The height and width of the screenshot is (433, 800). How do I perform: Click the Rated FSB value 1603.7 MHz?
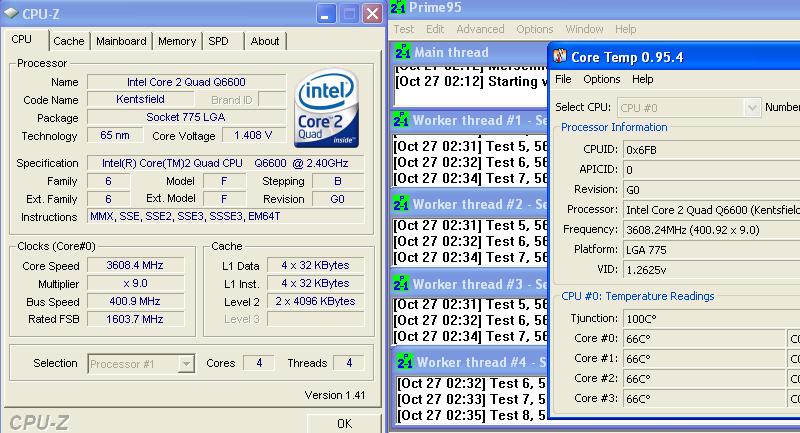click(x=135, y=319)
